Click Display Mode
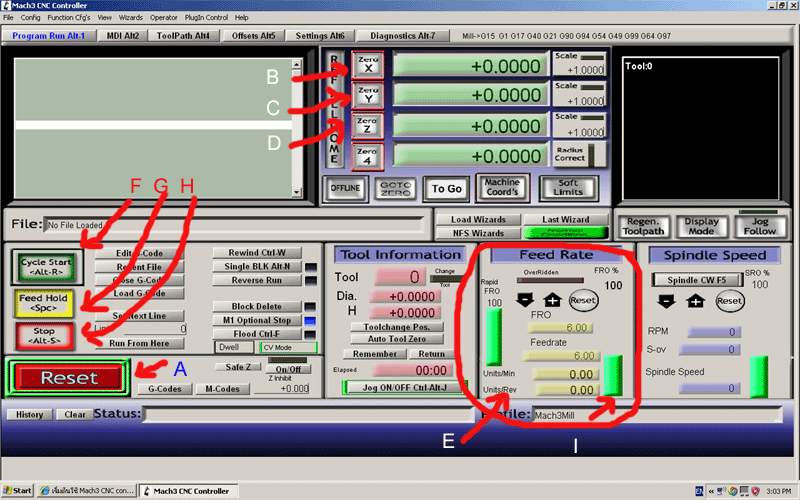Screen dimensions: 800x500 (x=702, y=226)
